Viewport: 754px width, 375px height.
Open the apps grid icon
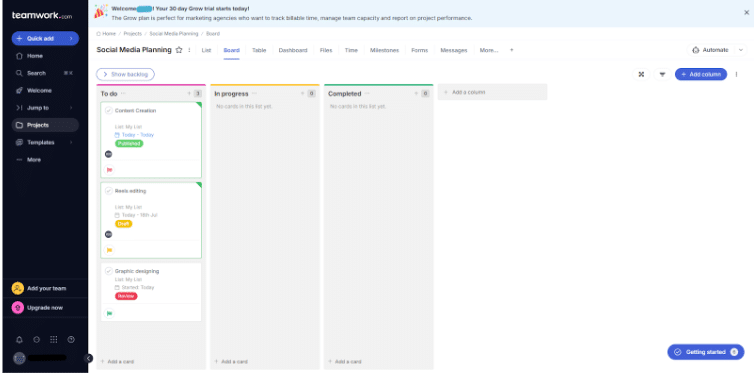54,340
